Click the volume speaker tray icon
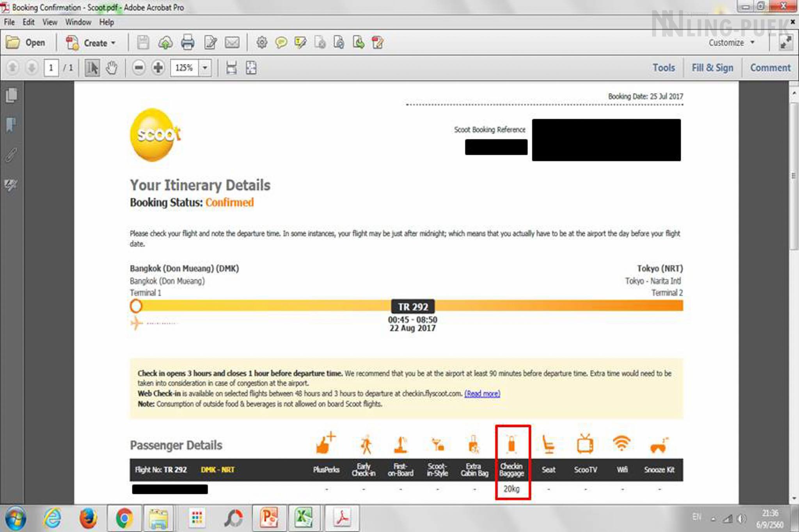This screenshot has width=799, height=532. click(x=742, y=519)
